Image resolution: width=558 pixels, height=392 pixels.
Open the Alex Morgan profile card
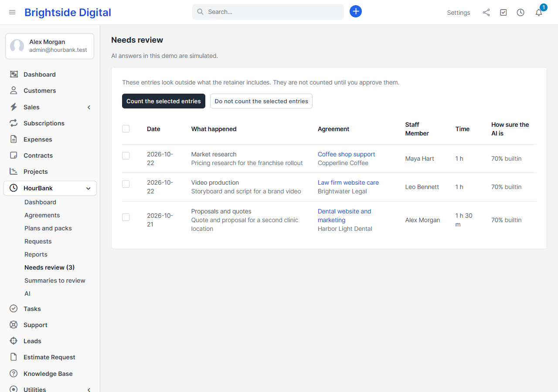click(x=50, y=46)
